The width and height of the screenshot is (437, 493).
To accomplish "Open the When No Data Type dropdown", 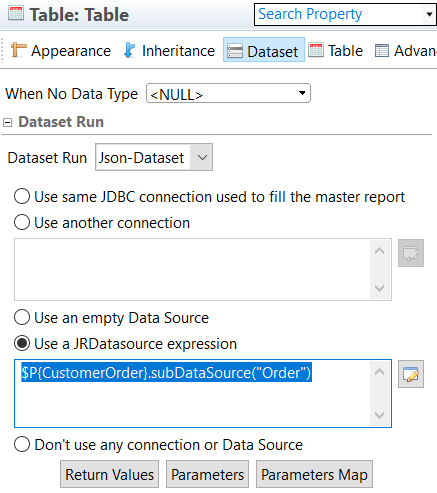I will coord(228,93).
